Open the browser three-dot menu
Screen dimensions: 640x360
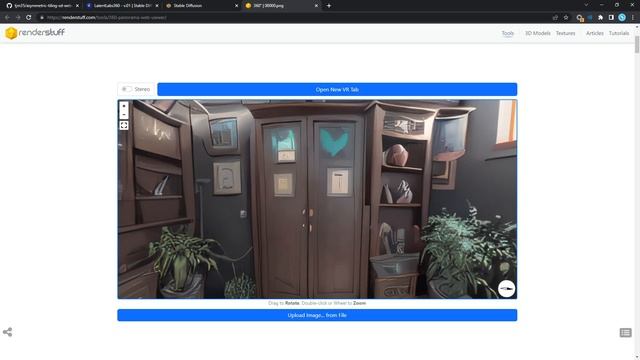pos(633,18)
